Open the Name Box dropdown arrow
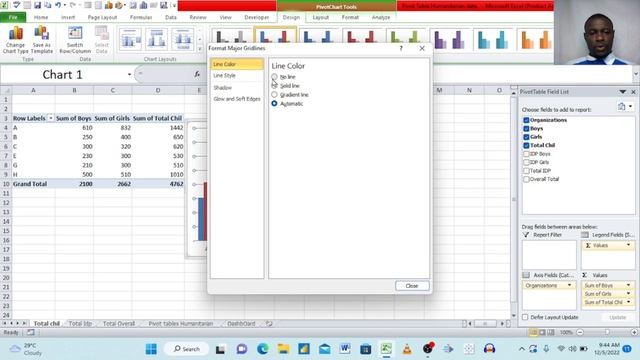The image size is (640, 360). click(129, 74)
